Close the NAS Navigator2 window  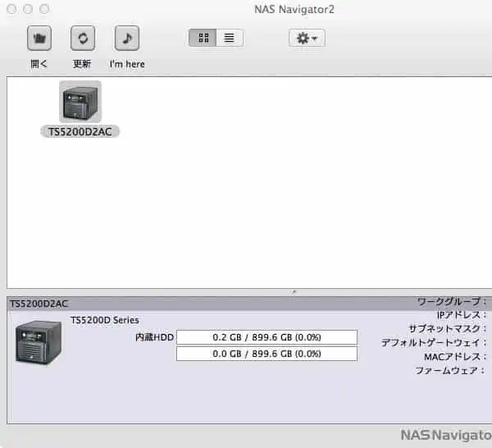(11, 9)
